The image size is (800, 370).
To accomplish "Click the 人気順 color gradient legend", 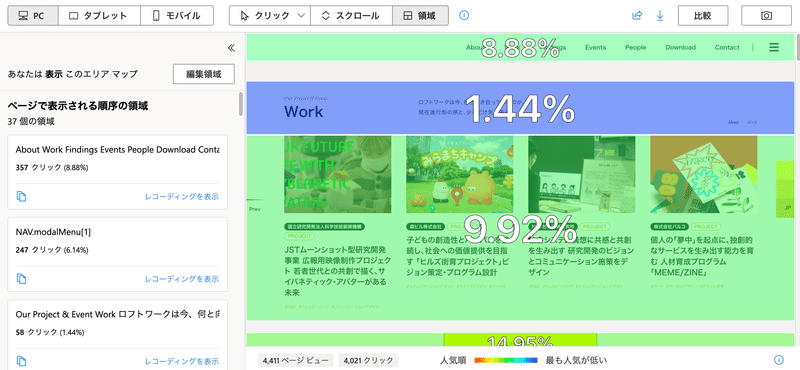I will pyautogui.click(x=506, y=360).
